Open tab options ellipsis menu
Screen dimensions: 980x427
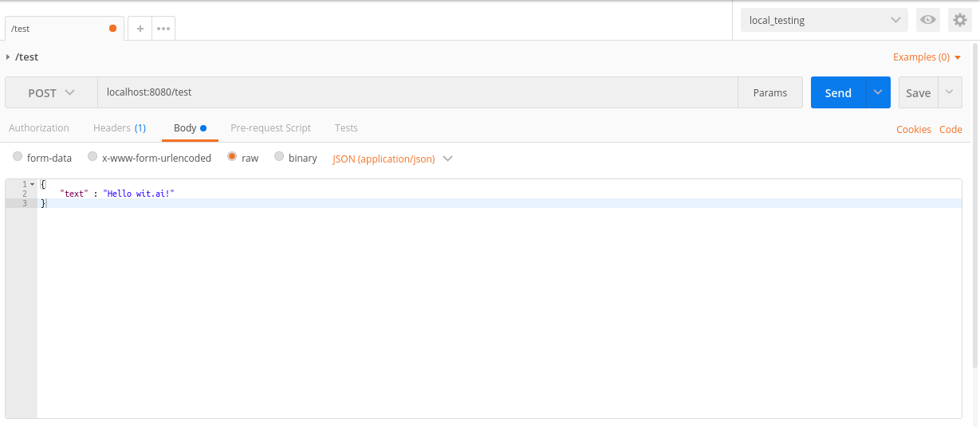[163, 28]
